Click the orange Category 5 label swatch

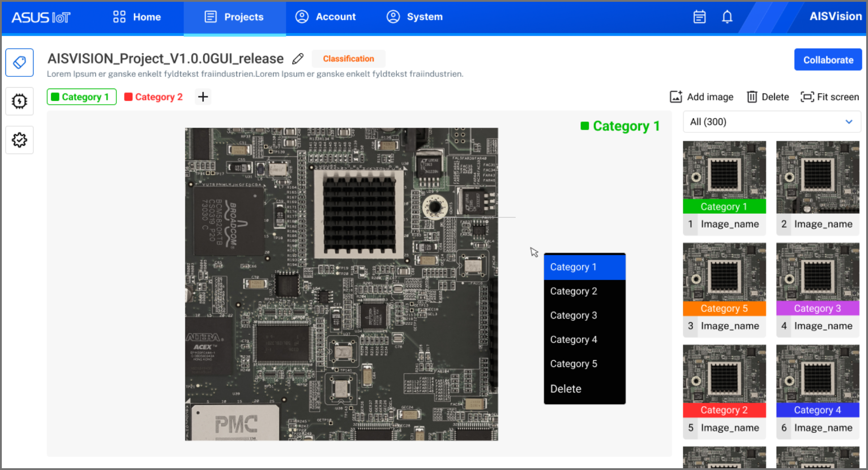coord(724,308)
